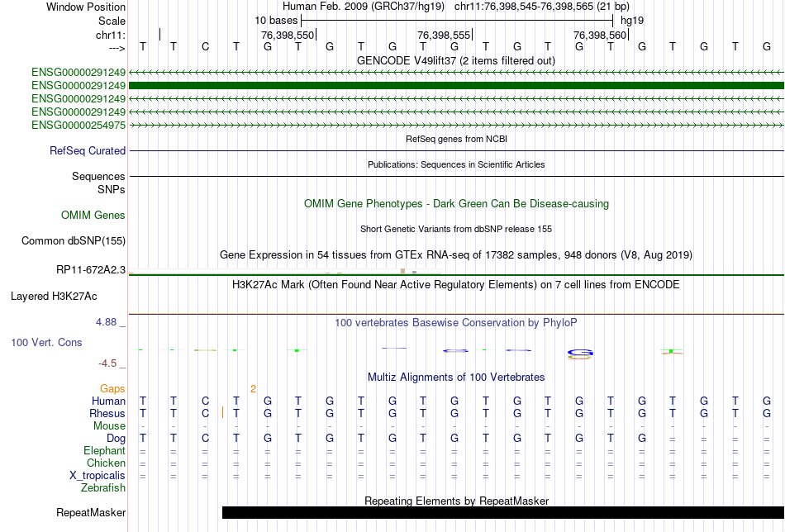Select the orange Gaps label
This screenshot has width=785, height=532.
tap(112, 389)
